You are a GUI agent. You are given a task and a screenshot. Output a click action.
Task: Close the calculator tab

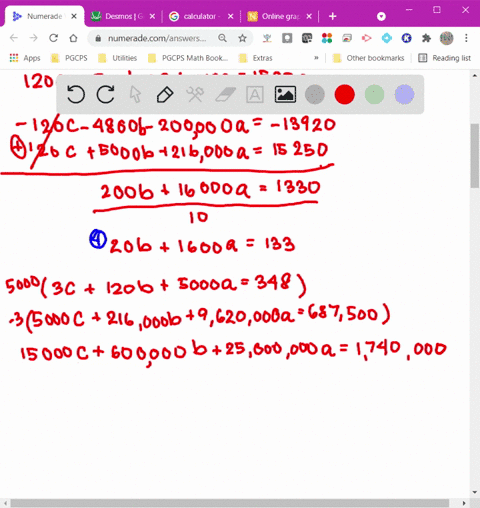(x=230, y=16)
